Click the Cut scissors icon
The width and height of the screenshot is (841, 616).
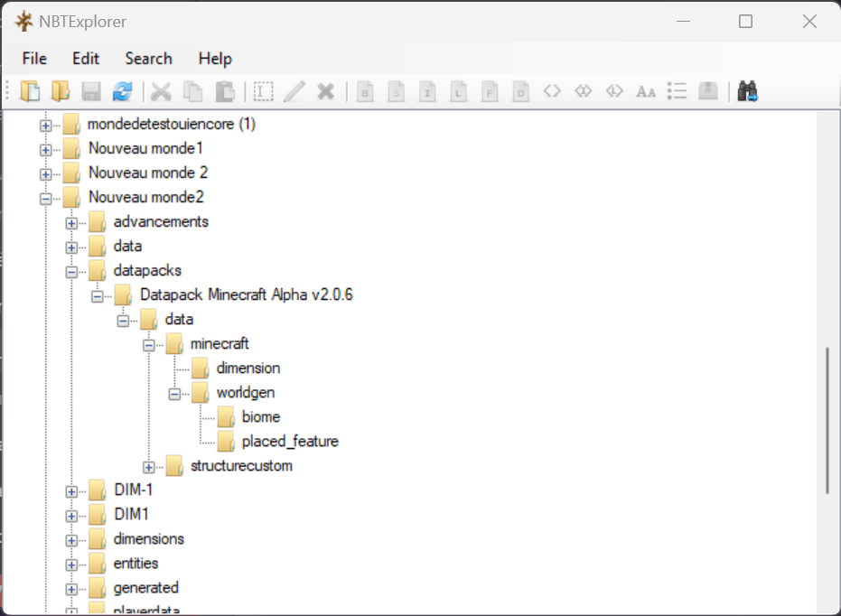click(161, 91)
